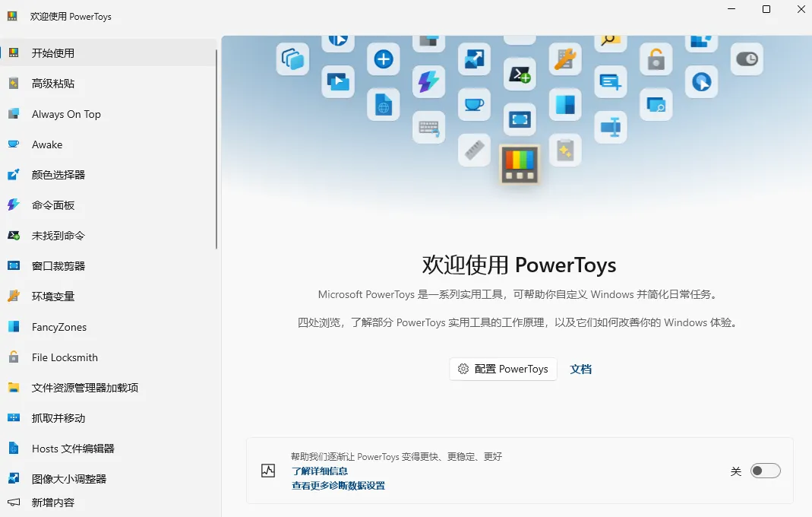The image size is (812, 517).
Task: Click the 颜色选择器 eyedropper icon
Action: coord(14,175)
